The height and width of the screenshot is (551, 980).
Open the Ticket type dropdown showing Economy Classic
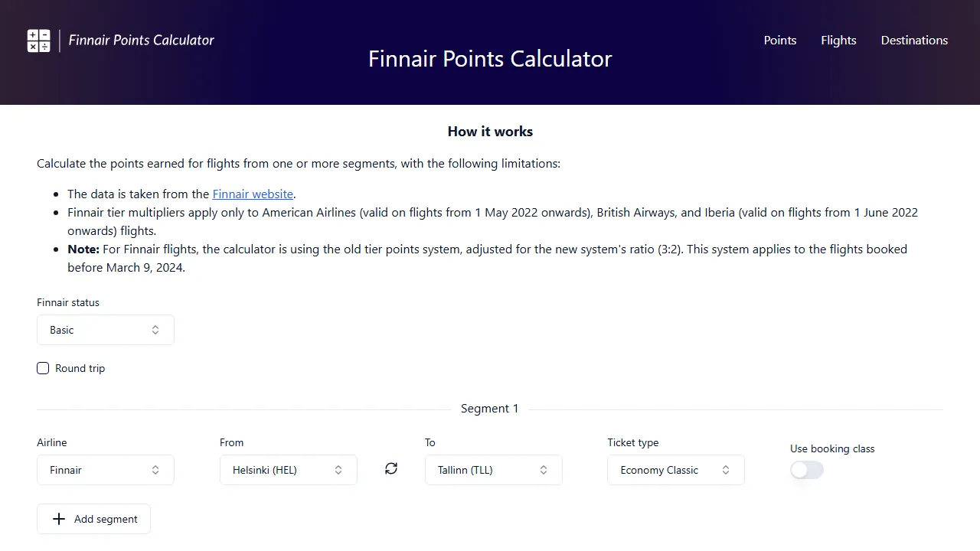tap(675, 470)
